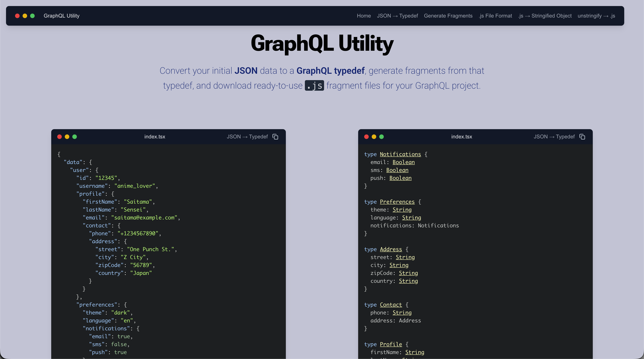This screenshot has width=644, height=359.
Task: Click the "Z City" city value
Action: pyautogui.click(x=133, y=257)
